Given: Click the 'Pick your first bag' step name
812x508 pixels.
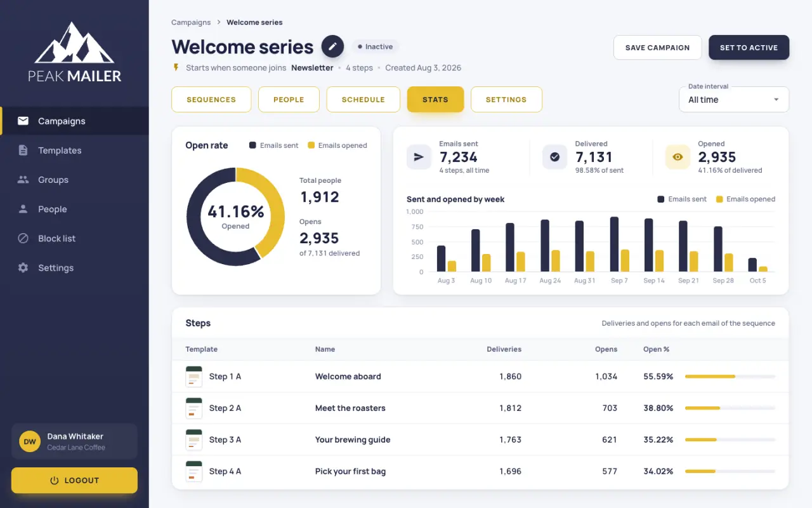Looking at the screenshot, I should click(350, 471).
